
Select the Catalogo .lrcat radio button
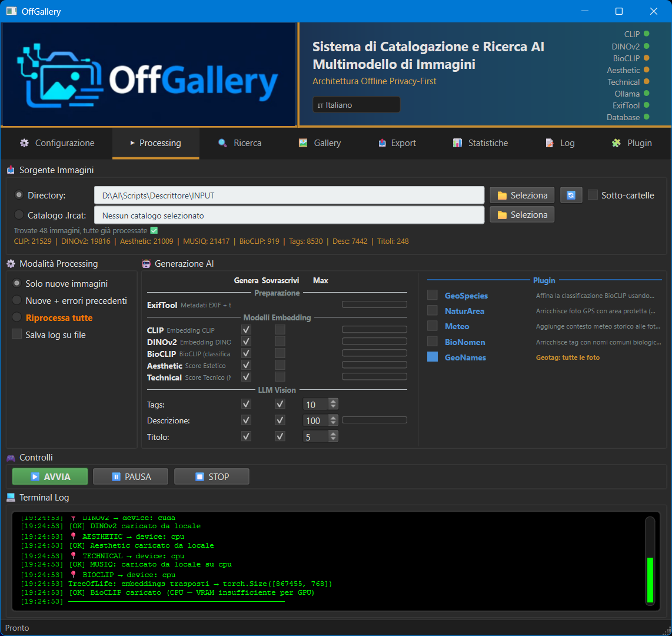pos(19,215)
